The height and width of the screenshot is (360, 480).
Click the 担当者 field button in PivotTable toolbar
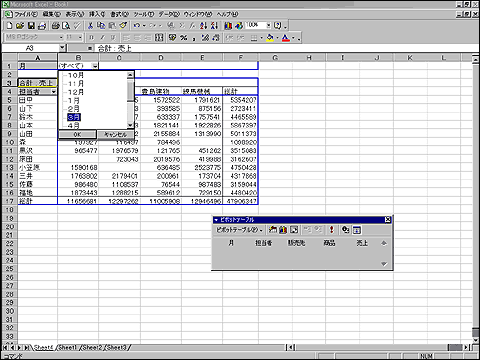[264, 243]
